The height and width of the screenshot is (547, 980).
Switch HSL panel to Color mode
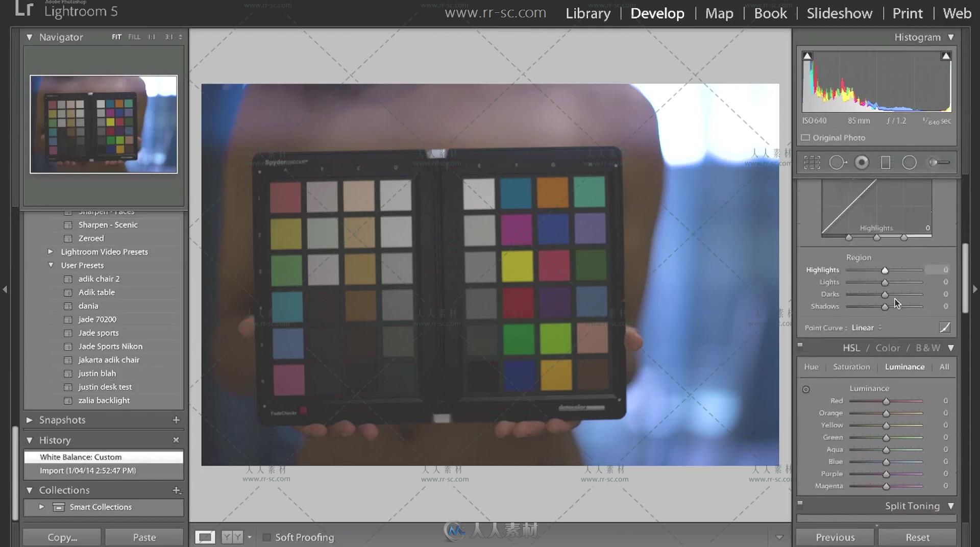[x=888, y=348]
